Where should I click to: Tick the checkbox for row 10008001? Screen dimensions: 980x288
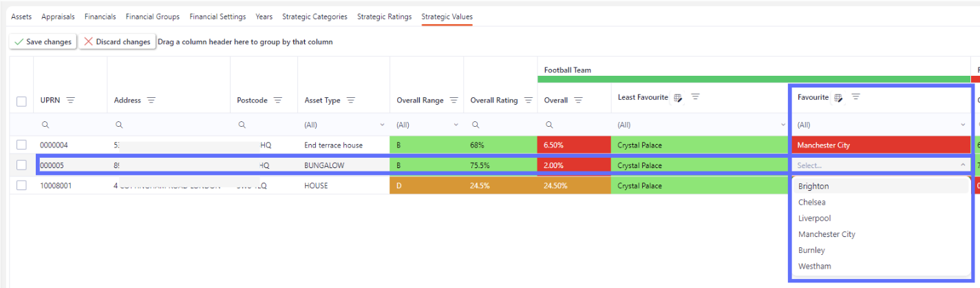coord(21,185)
